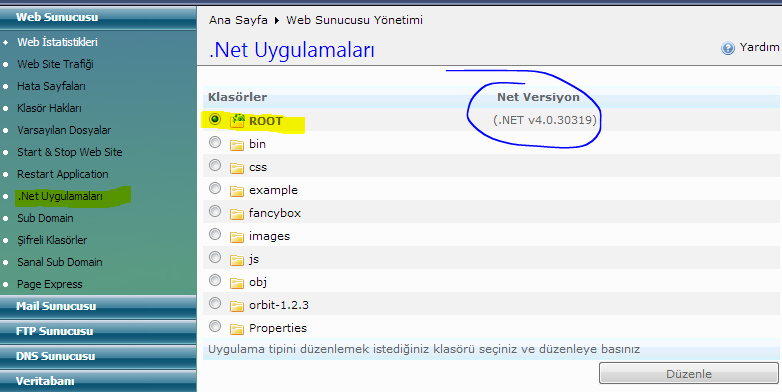The height and width of the screenshot is (392, 782).
Task: Click the ROOT application folder icon
Action: pyautogui.click(x=237, y=121)
